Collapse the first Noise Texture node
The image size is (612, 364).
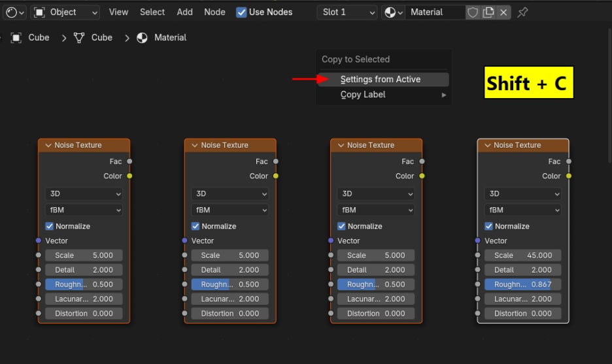tap(48, 146)
